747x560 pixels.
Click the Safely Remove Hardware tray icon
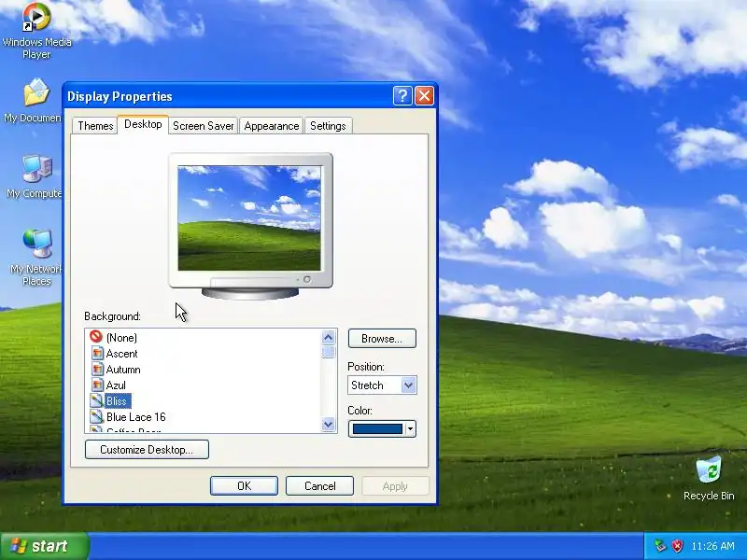pos(660,546)
